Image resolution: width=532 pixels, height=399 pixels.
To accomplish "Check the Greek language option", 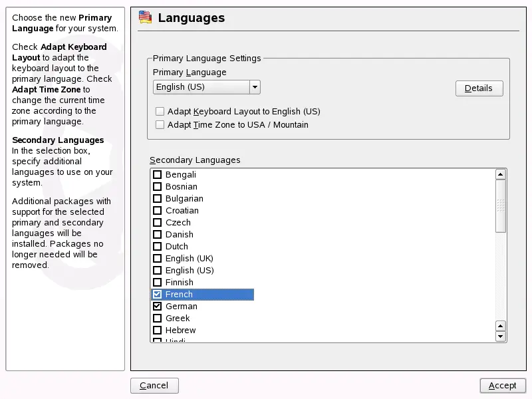I will point(158,319).
